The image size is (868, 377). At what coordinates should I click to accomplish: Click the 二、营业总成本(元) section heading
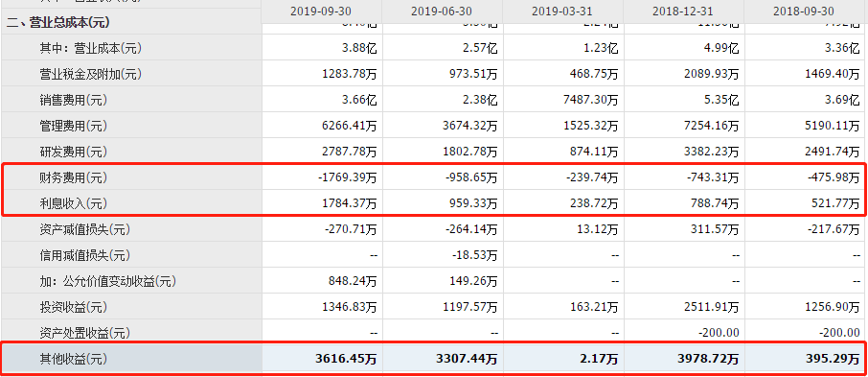pyautogui.click(x=58, y=23)
